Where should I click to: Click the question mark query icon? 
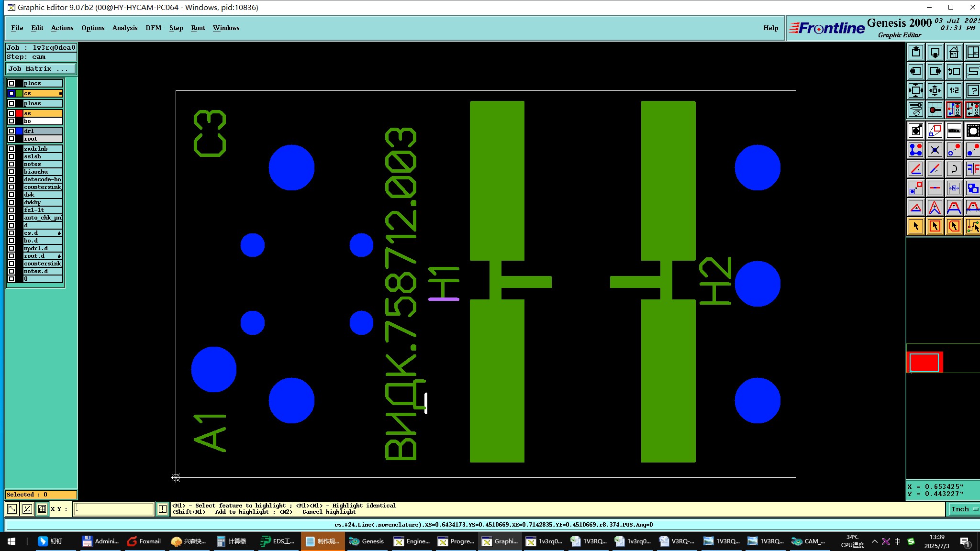(973, 90)
